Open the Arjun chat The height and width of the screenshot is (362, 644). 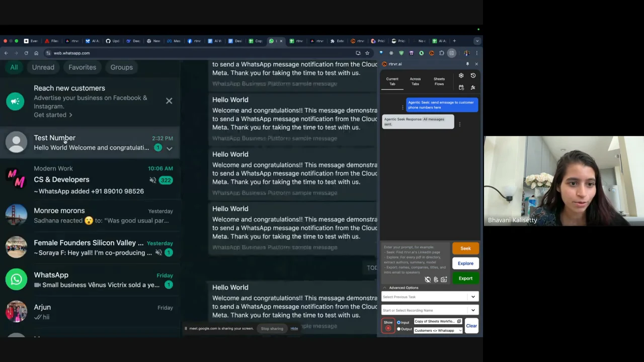pos(90,312)
